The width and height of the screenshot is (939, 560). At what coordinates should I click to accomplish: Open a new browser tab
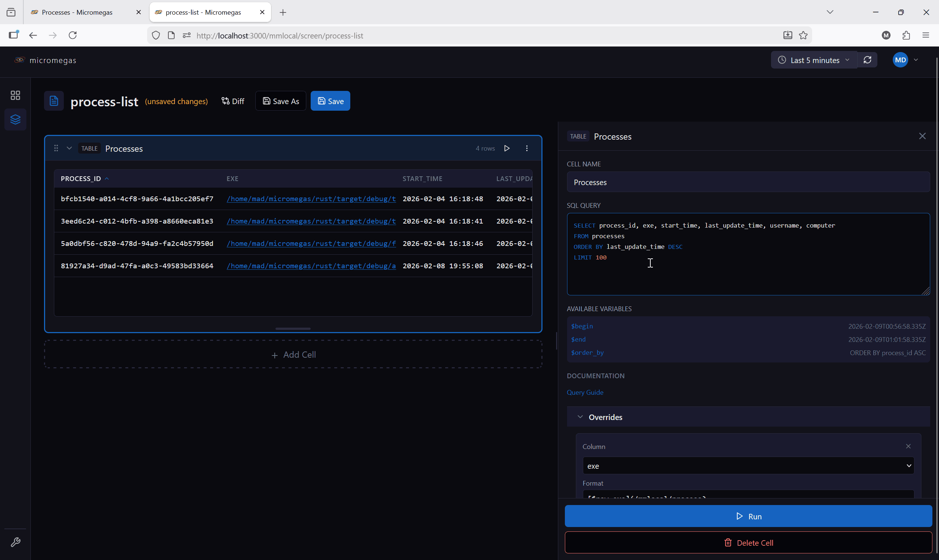(283, 12)
